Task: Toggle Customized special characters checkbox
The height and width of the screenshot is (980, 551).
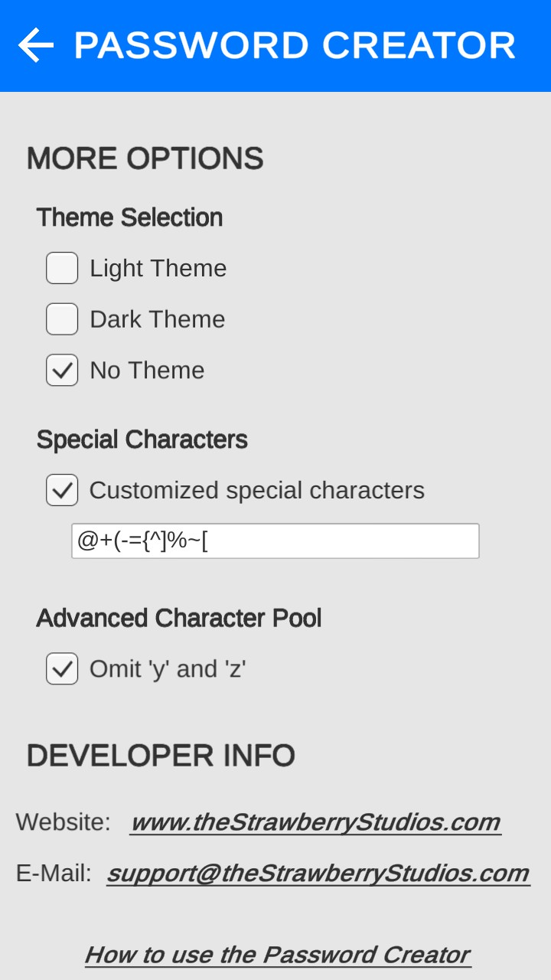Action: [x=62, y=490]
